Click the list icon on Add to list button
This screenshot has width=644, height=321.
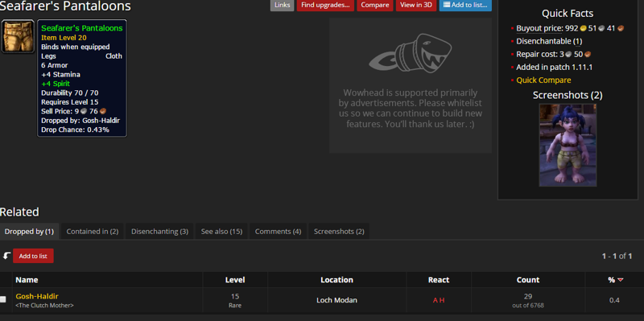[x=447, y=5]
